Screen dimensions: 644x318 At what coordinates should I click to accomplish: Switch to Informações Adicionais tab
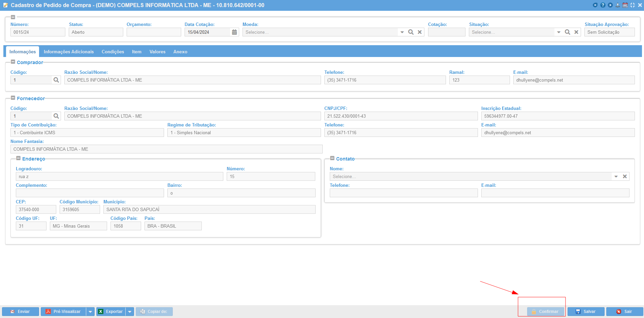(69, 52)
